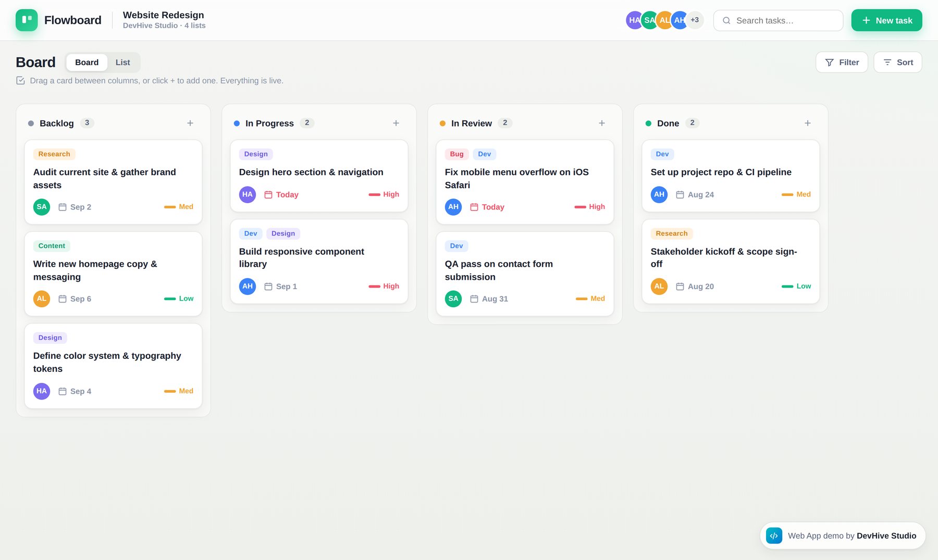Open Set up project repo & CI pipeline card

(731, 176)
